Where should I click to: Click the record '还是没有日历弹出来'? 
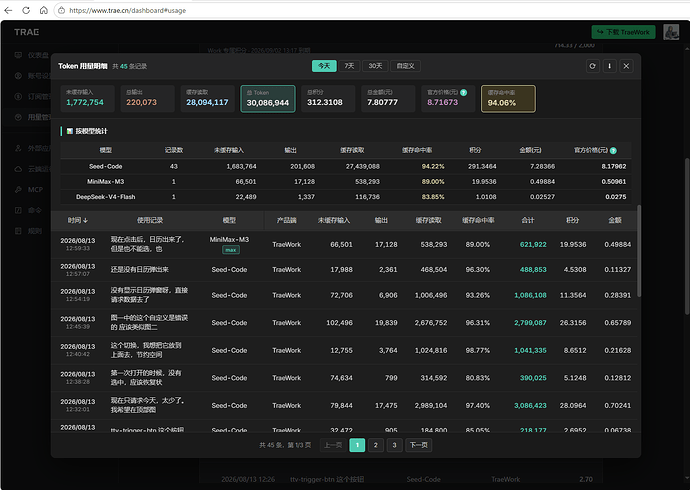[139, 270]
